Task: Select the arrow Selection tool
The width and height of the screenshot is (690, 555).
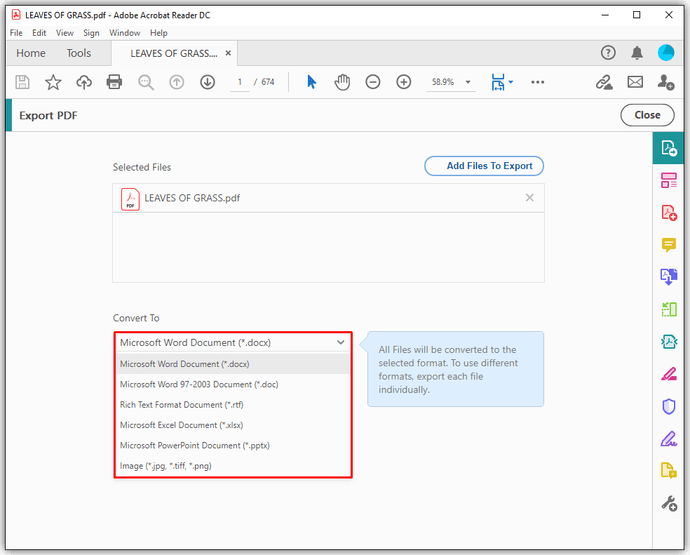Action: click(x=312, y=82)
